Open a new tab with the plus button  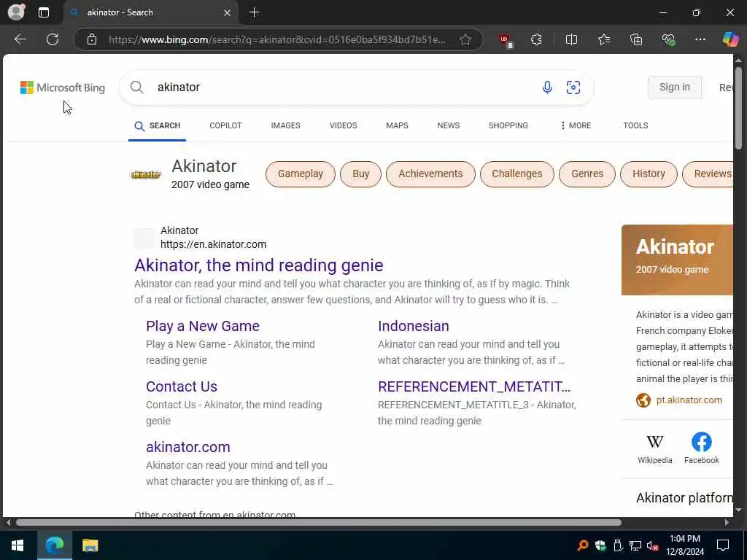pyautogui.click(x=255, y=12)
